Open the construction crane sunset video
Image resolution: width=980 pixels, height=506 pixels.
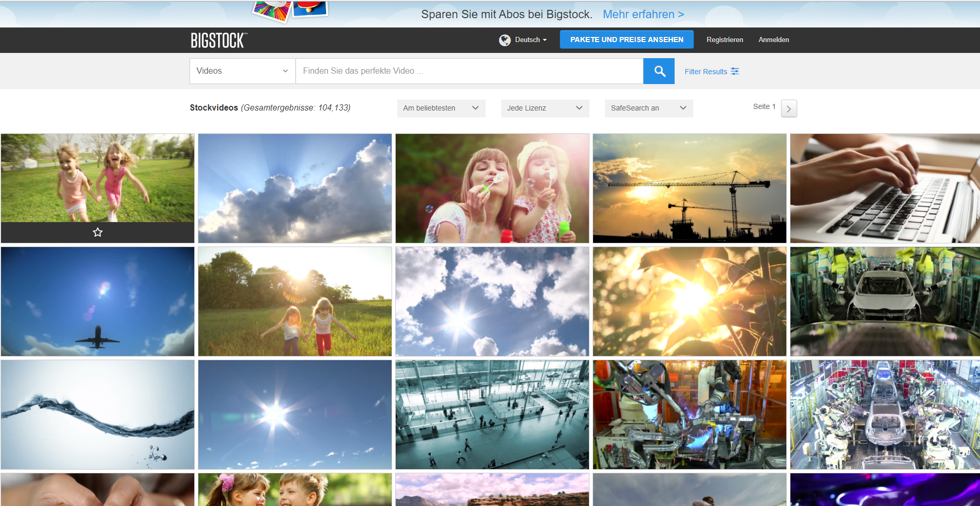pyautogui.click(x=690, y=188)
